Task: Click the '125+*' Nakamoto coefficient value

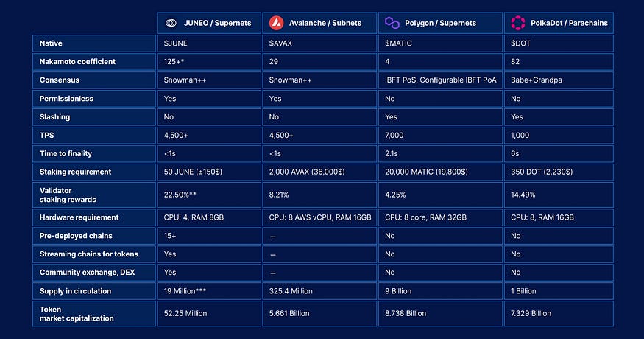Action: point(174,62)
